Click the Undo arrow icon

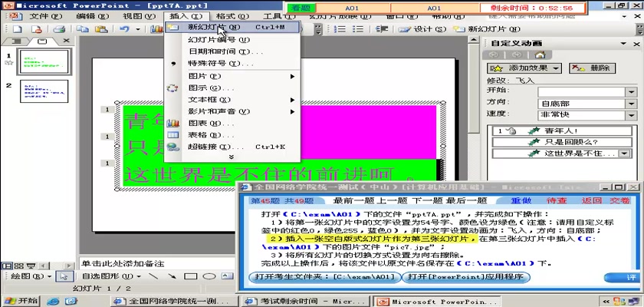tap(124, 29)
